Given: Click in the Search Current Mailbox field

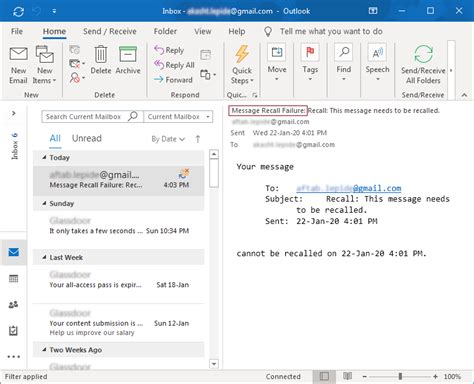Looking at the screenshot, I should 84,117.
